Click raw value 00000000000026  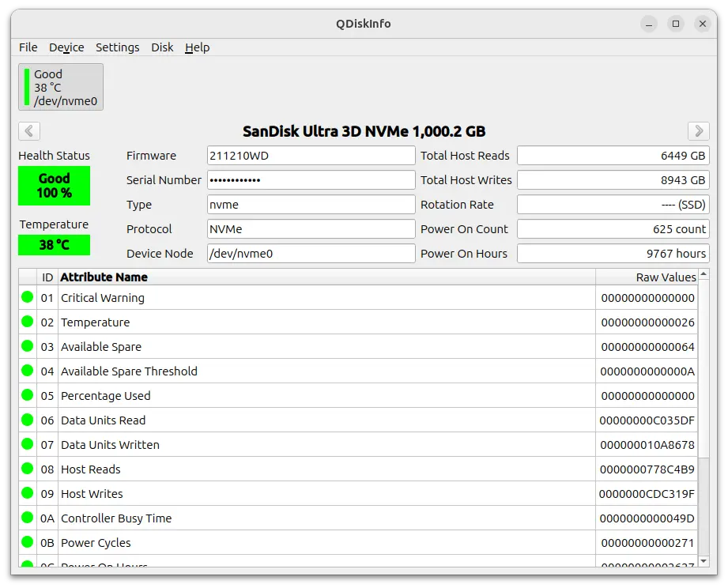647,322
